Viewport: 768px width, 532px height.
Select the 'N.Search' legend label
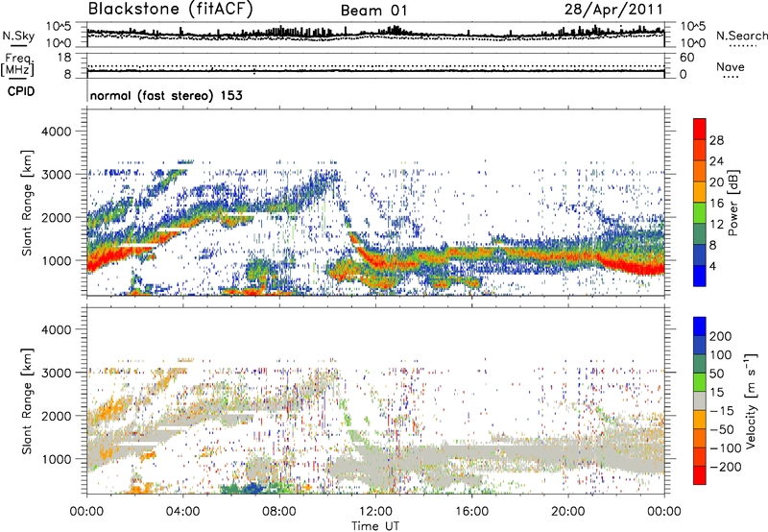tap(741, 36)
